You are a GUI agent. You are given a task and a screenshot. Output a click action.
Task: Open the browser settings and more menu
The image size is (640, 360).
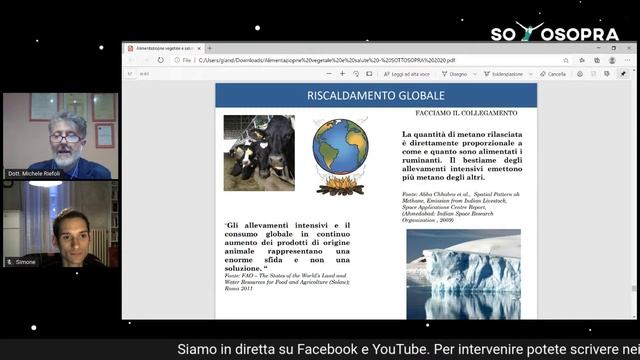tap(627, 60)
